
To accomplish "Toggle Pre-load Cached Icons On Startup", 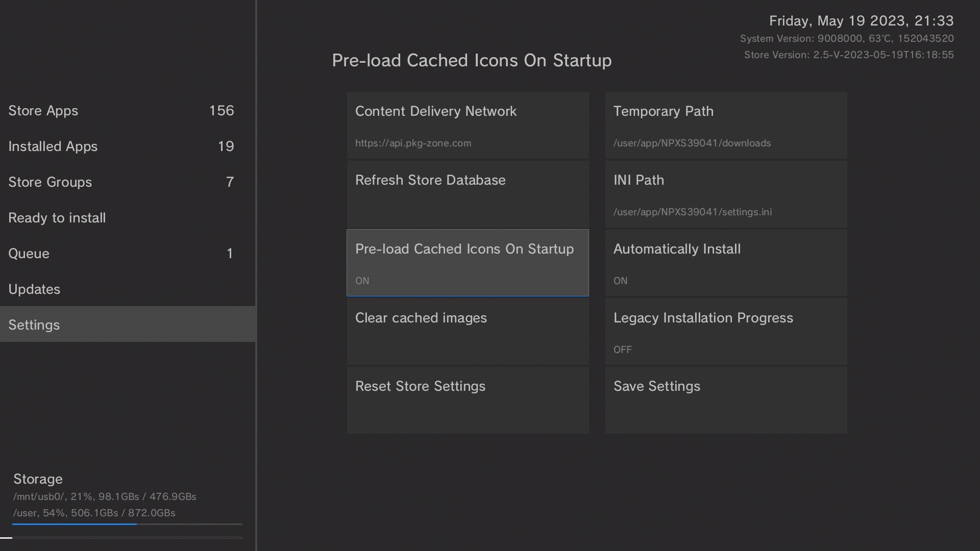I will pyautogui.click(x=468, y=263).
